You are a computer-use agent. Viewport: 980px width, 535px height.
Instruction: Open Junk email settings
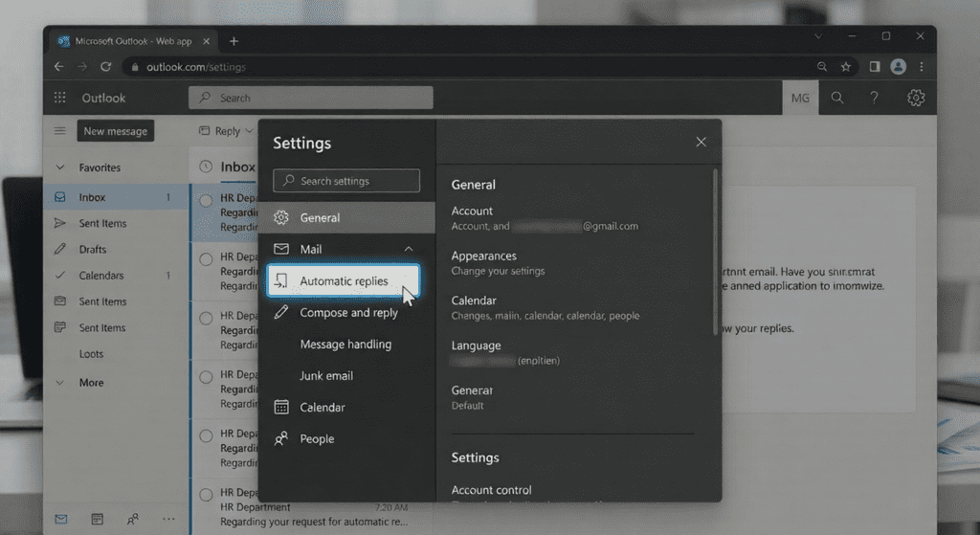pos(326,375)
